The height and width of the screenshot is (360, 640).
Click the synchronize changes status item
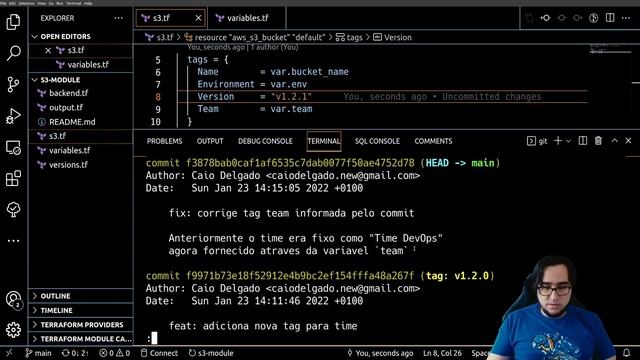75,353
